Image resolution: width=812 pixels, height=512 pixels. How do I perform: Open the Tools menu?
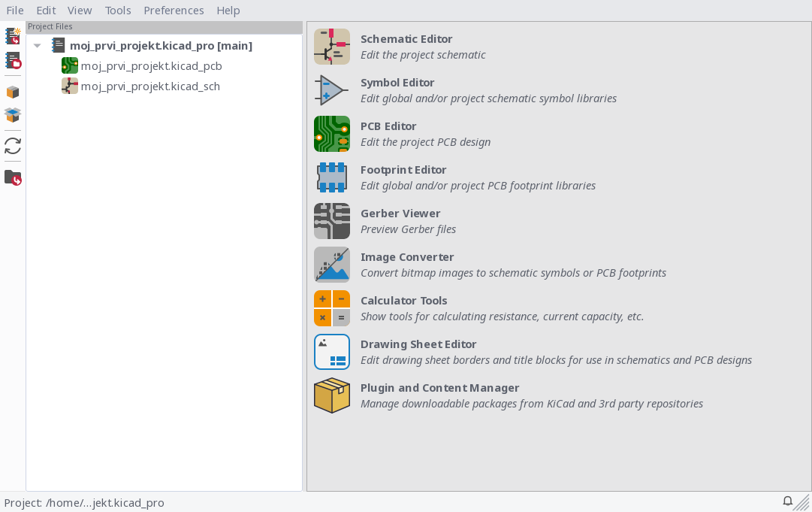pos(118,11)
